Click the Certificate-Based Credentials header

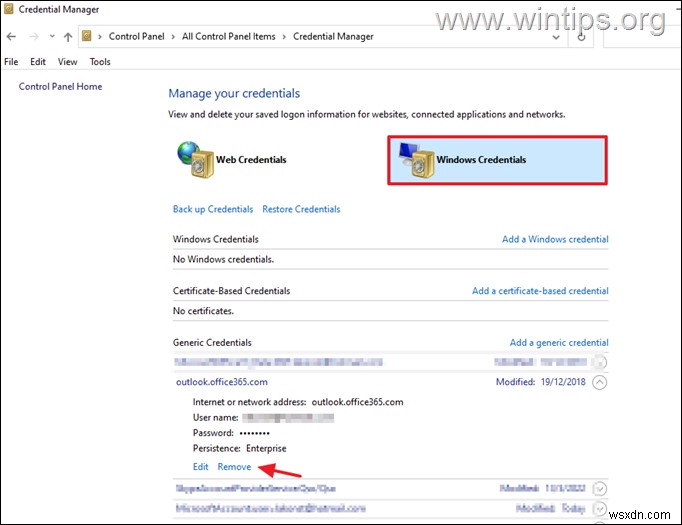coord(231,291)
